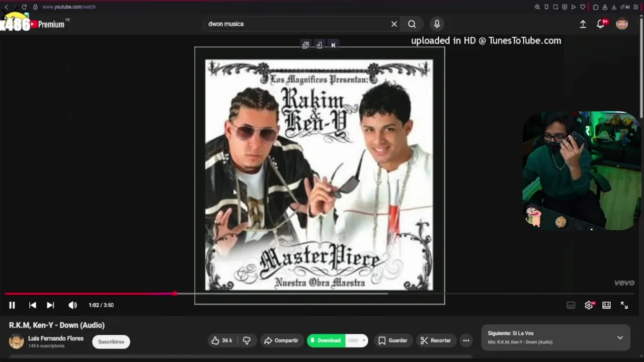Take a snapshot with capture icon

point(555,7)
